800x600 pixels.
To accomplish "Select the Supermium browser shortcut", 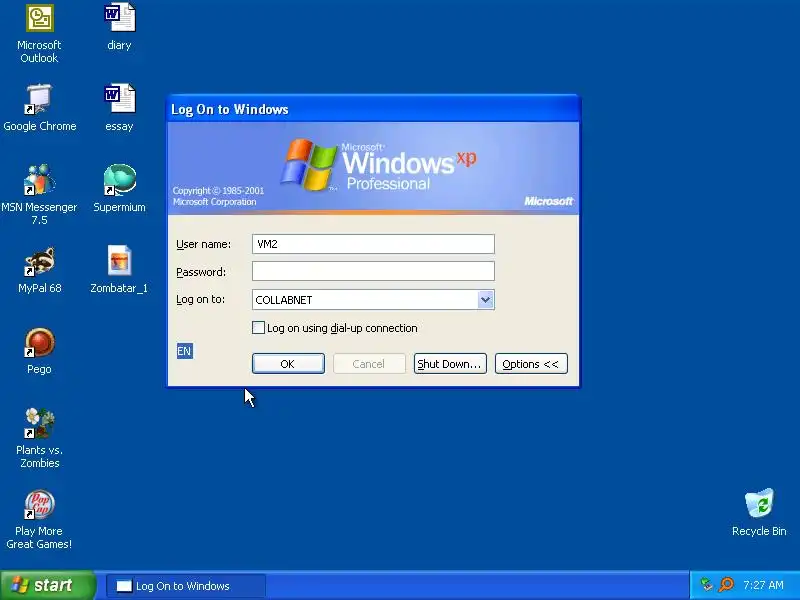I will [119, 180].
